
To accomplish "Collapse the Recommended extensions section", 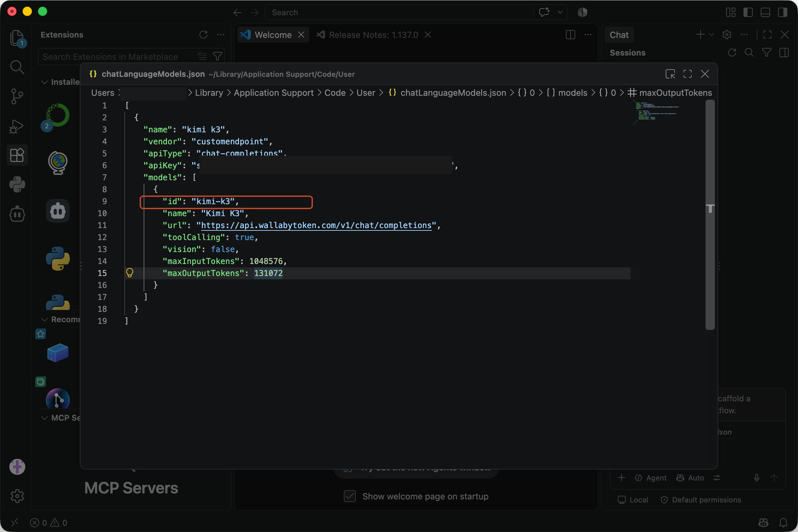I will coord(44,320).
